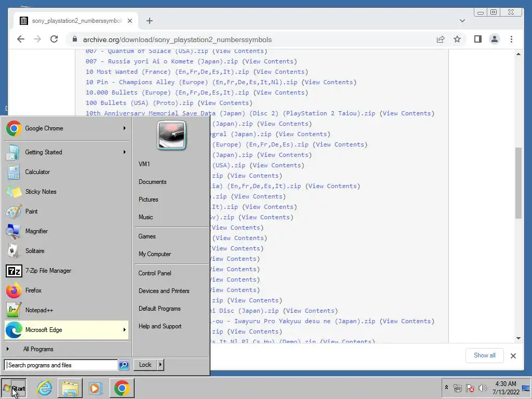Switch to Chrome in taskbar
Screen dimensions: 532x399
[122, 388]
